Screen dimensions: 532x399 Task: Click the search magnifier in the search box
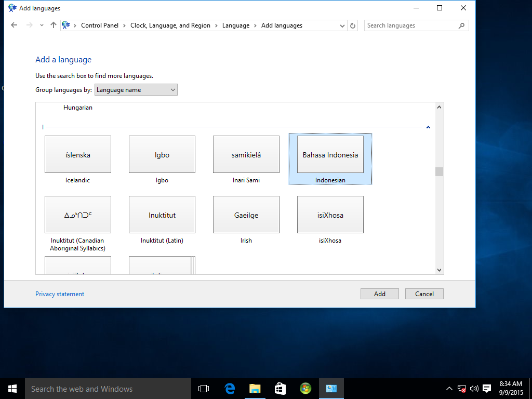coord(462,25)
